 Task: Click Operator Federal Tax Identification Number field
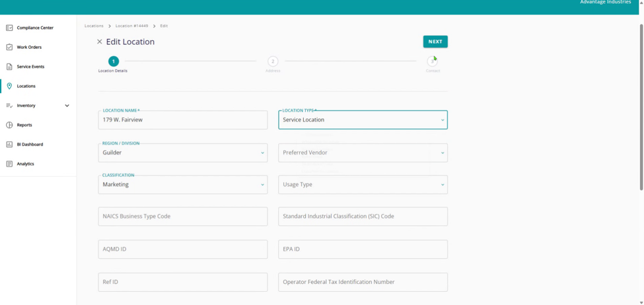pos(363,282)
